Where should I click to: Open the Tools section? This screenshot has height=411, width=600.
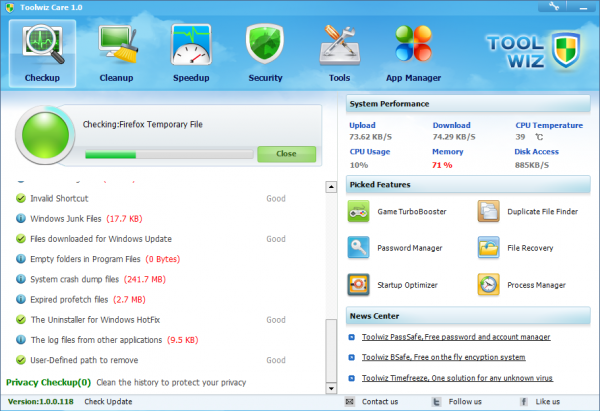[339, 54]
